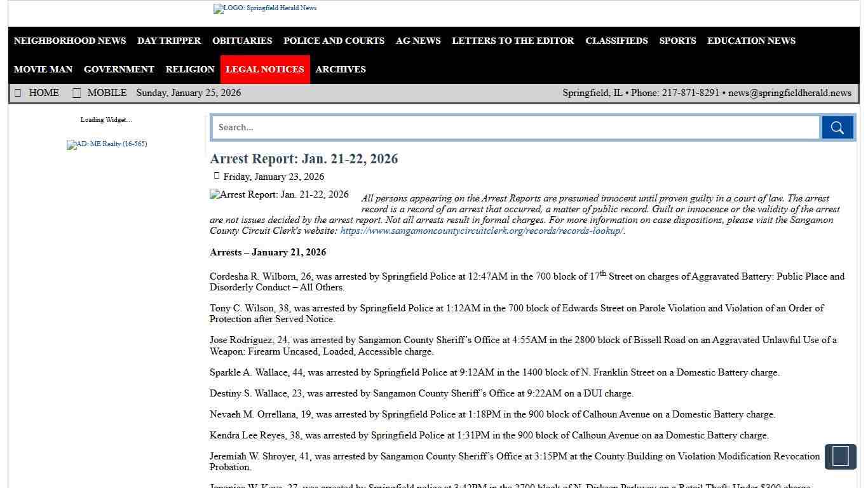Open the Sangamon County records lookup link
Image resolution: width=868 pixels, height=488 pixels.
point(482,231)
